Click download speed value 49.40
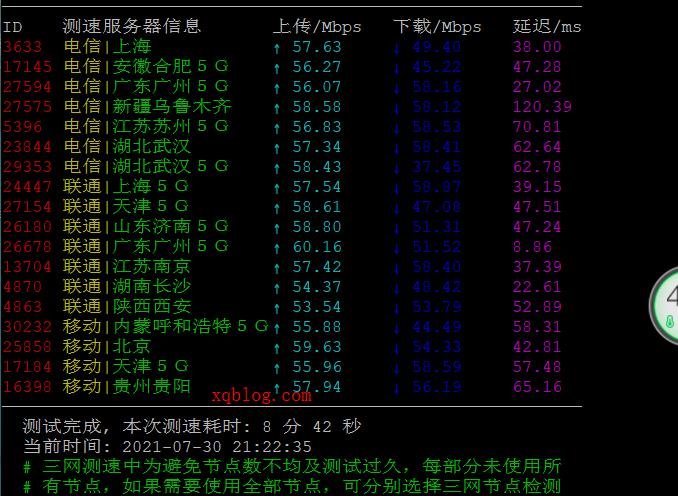 coord(437,47)
